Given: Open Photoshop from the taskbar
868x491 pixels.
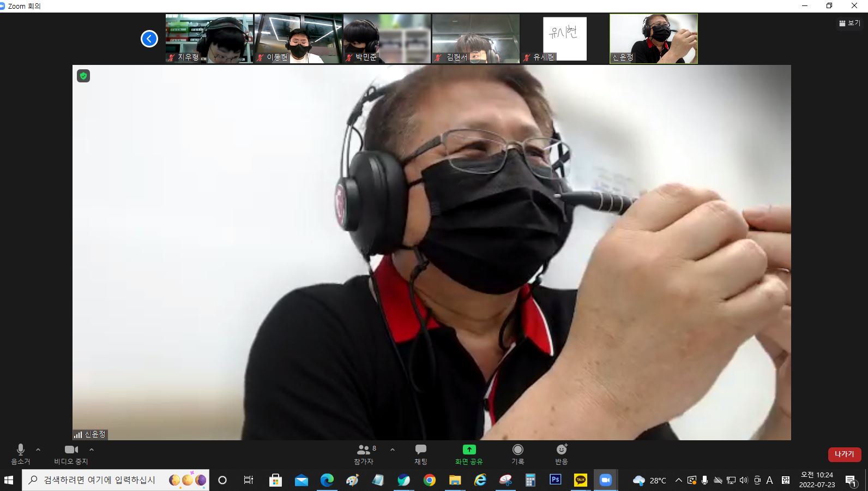Looking at the screenshot, I should tap(555, 480).
